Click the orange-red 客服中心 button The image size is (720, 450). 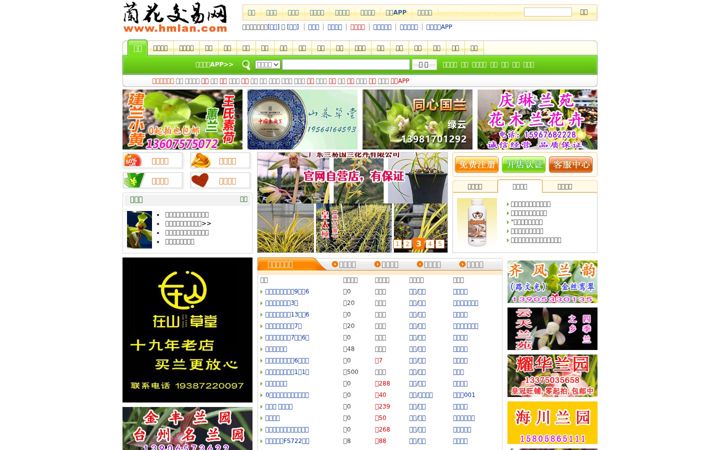click(x=571, y=164)
